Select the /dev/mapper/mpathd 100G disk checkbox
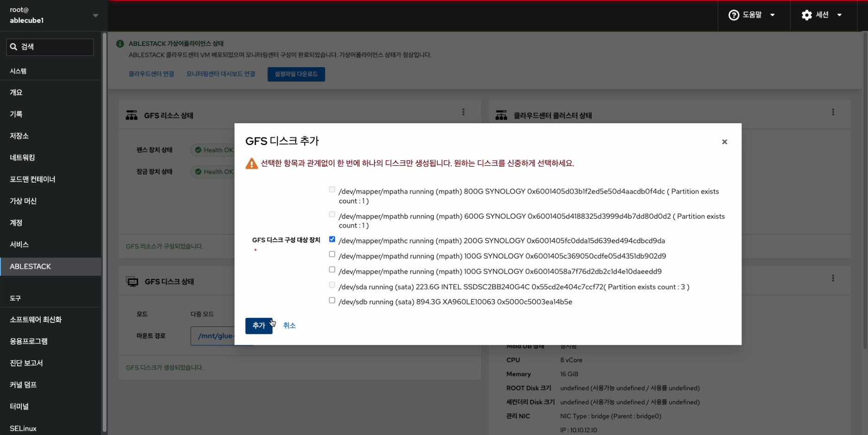Image resolution: width=868 pixels, height=435 pixels. 332,254
